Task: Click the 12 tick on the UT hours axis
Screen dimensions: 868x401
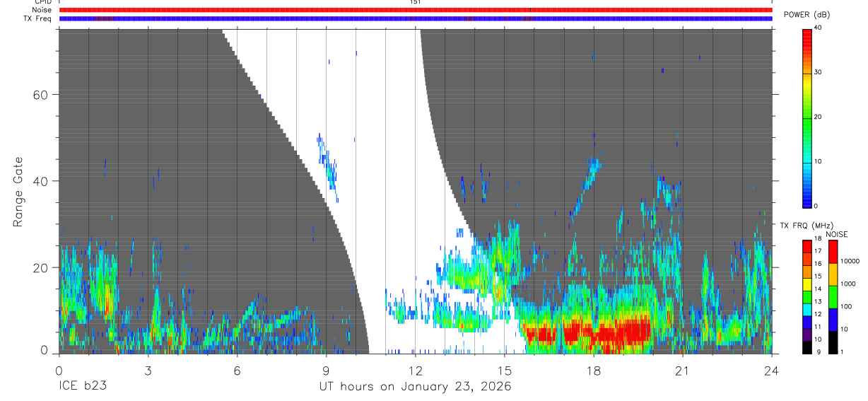Action: coord(415,369)
